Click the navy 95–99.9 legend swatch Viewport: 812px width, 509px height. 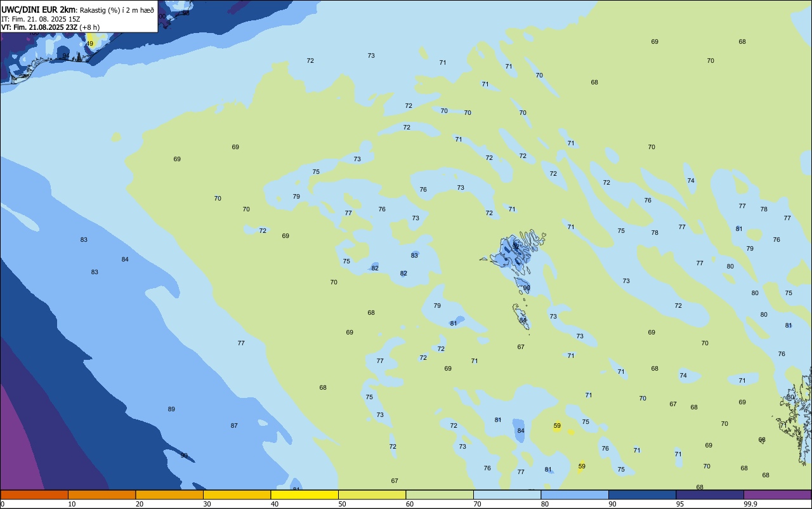(710, 494)
